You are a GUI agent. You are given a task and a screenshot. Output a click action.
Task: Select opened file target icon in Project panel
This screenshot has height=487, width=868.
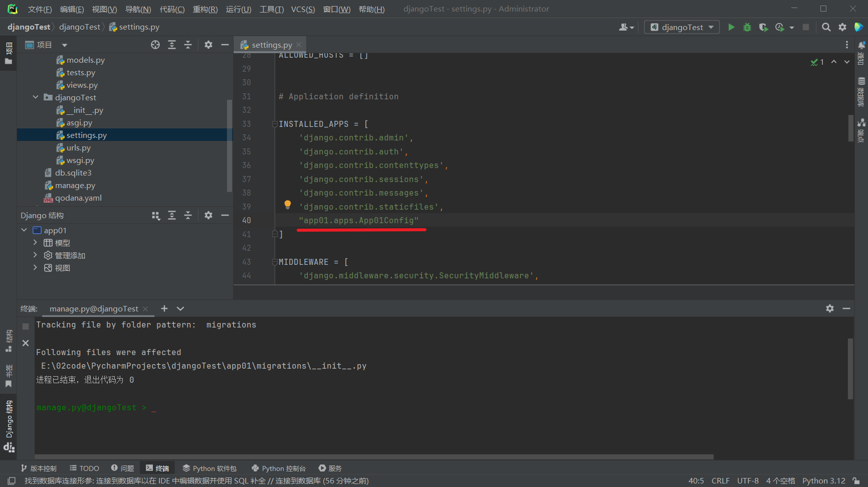point(155,45)
